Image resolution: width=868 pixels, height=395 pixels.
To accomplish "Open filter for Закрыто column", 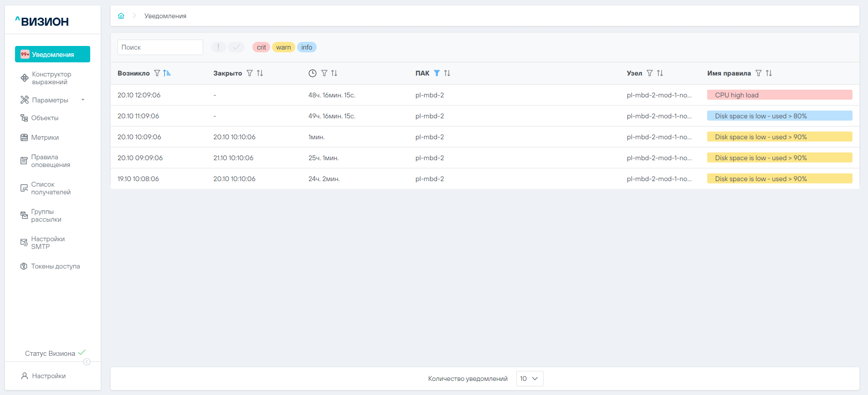I will [x=250, y=73].
